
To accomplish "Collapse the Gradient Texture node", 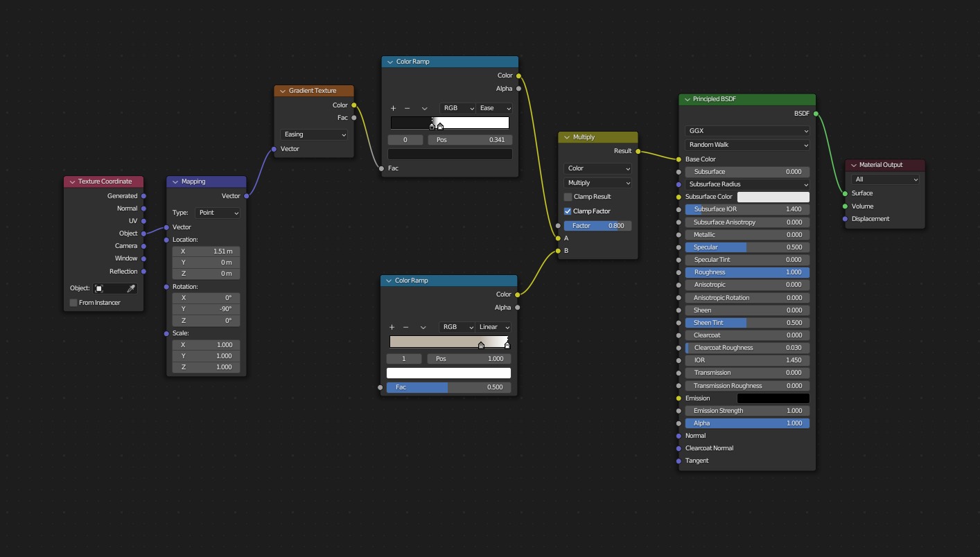I will point(283,91).
